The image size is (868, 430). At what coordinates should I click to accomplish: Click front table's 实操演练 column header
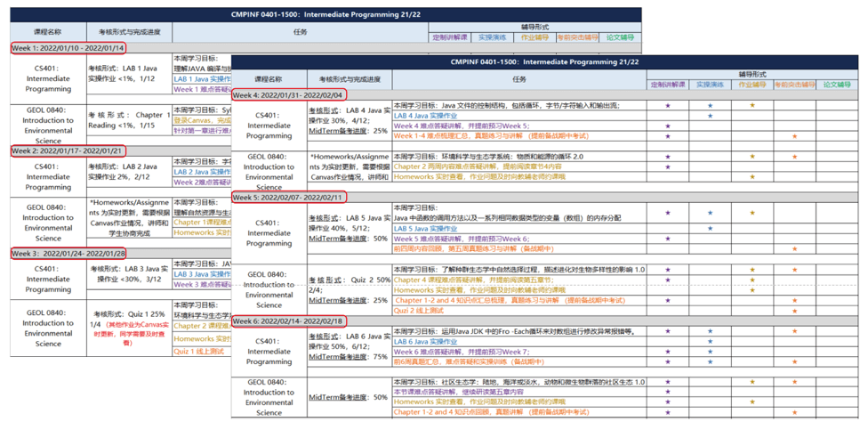(711, 85)
